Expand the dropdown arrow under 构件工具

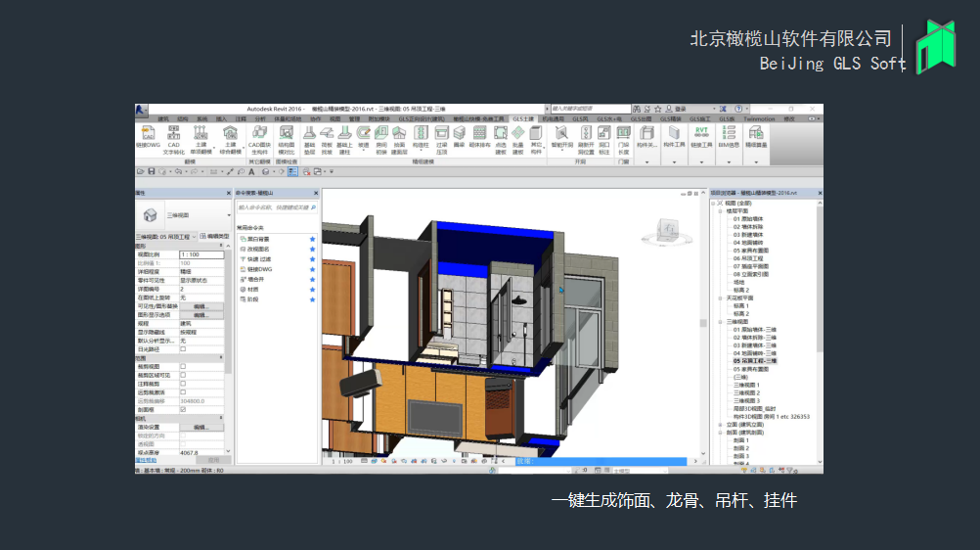674,162
